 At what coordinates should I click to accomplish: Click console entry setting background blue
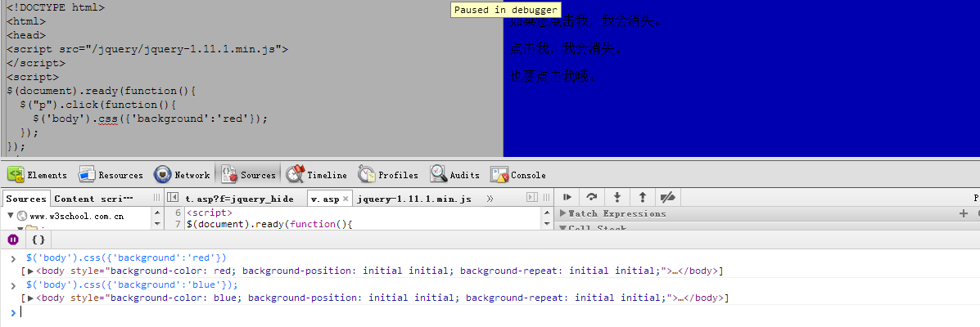133,284
